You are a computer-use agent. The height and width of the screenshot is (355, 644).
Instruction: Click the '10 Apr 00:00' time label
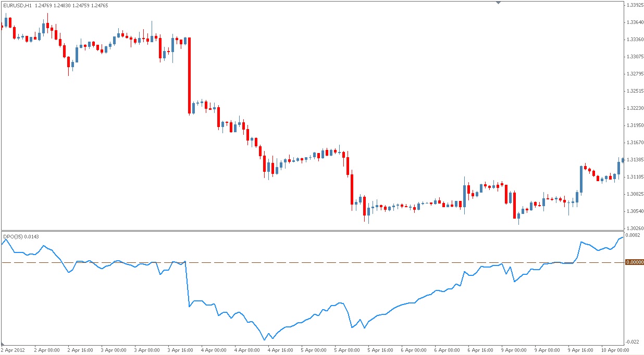pyautogui.click(x=615, y=350)
